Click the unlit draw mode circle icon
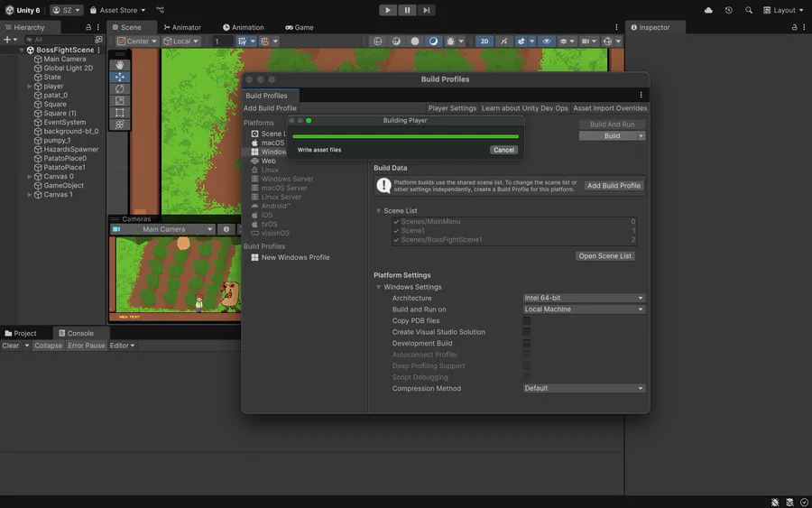This screenshot has height=508, width=812. (415, 41)
